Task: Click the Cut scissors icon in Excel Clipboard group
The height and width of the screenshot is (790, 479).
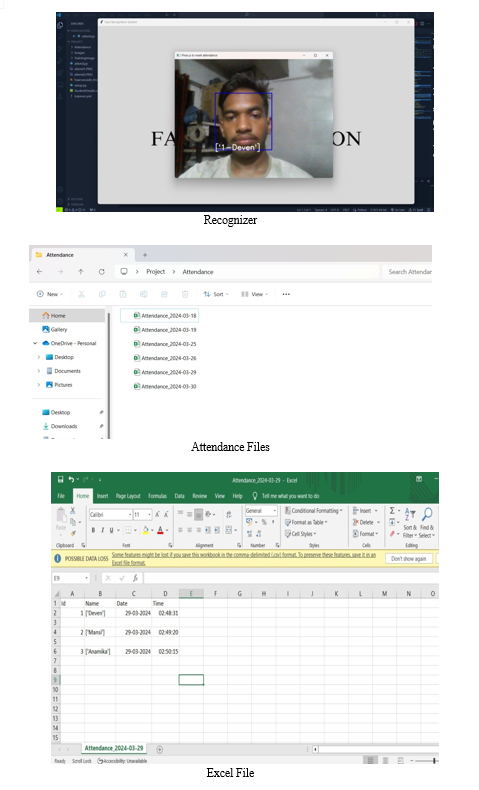Action: [x=73, y=511]
